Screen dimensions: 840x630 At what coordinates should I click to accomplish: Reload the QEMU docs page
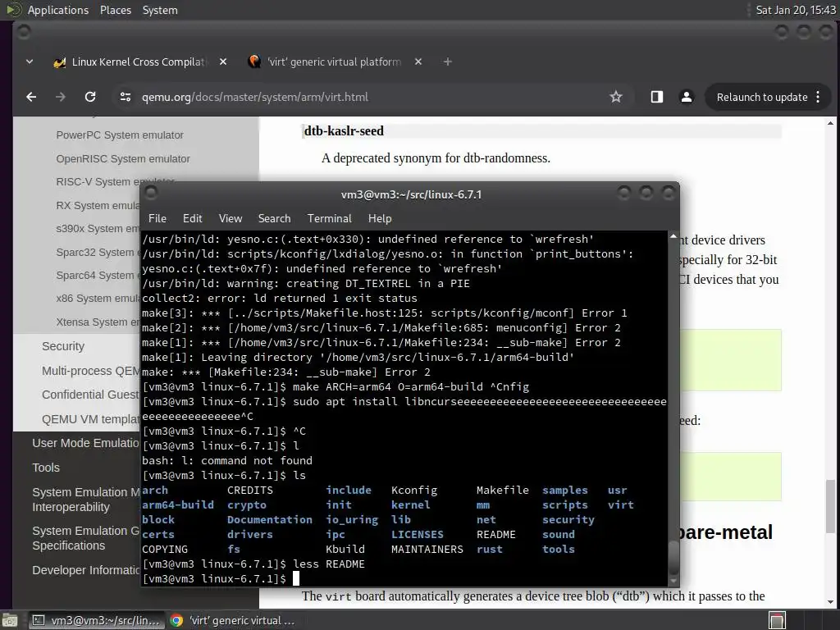90,97
